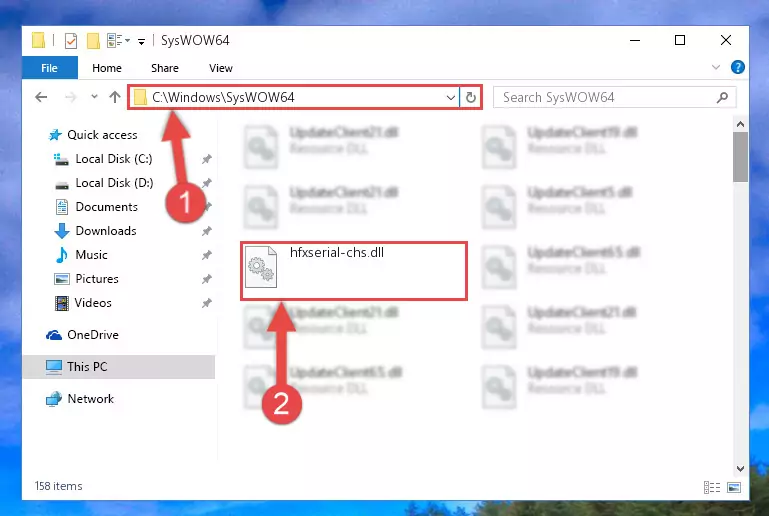Go forward with the right arrow
The width and height of the screenshot is (769, 516).
71,97
